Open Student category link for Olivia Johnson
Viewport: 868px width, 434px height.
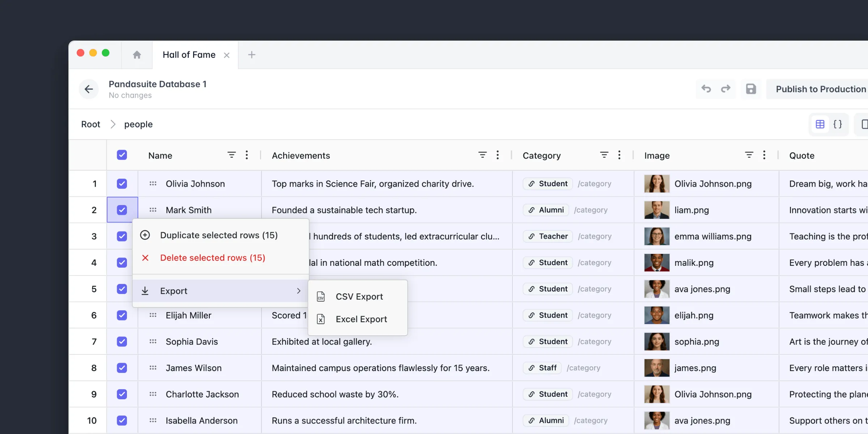click(x=548, y=184)
